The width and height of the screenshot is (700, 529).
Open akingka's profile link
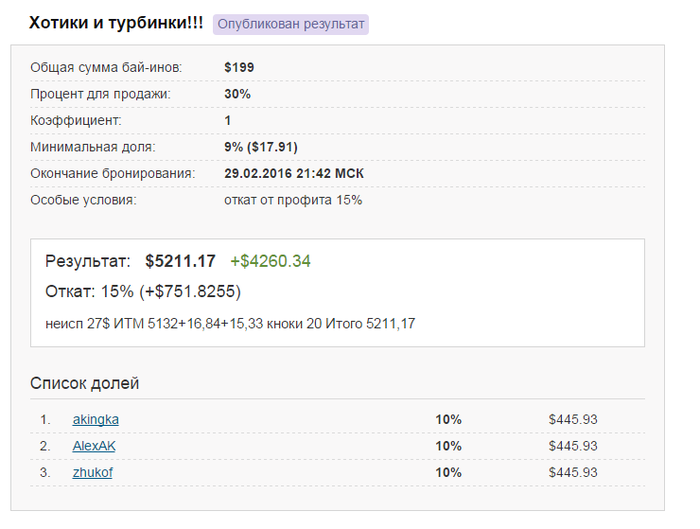point(96,419)
